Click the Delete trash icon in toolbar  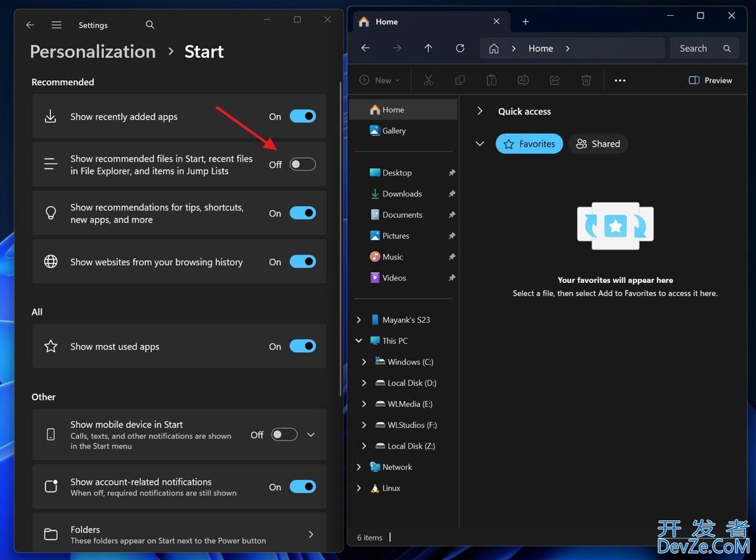[x=586, y=80]
